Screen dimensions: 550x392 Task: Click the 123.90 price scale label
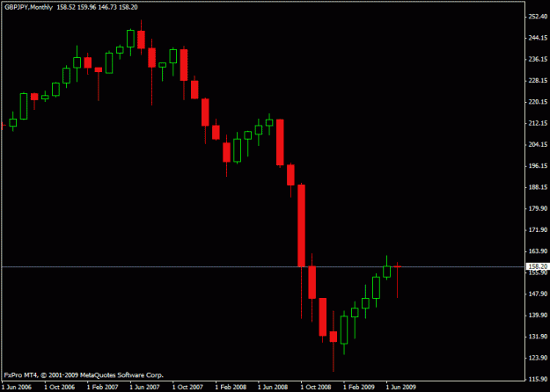(x=538, y=358)
